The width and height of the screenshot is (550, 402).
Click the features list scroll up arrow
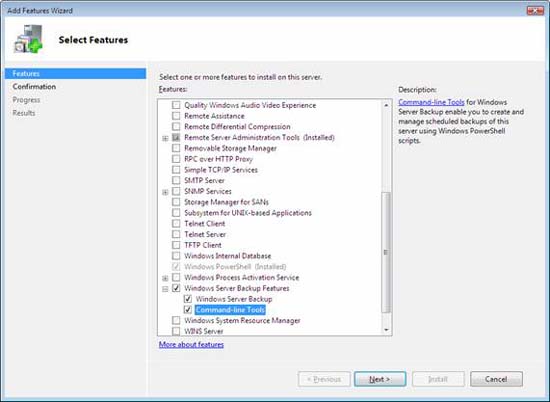click(x=386, y=105)
